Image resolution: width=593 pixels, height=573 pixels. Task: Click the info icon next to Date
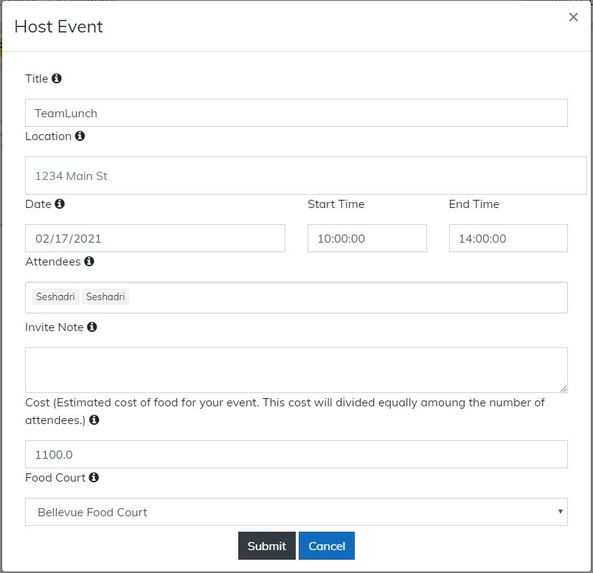pyautogui.click(x=60, y=203)
